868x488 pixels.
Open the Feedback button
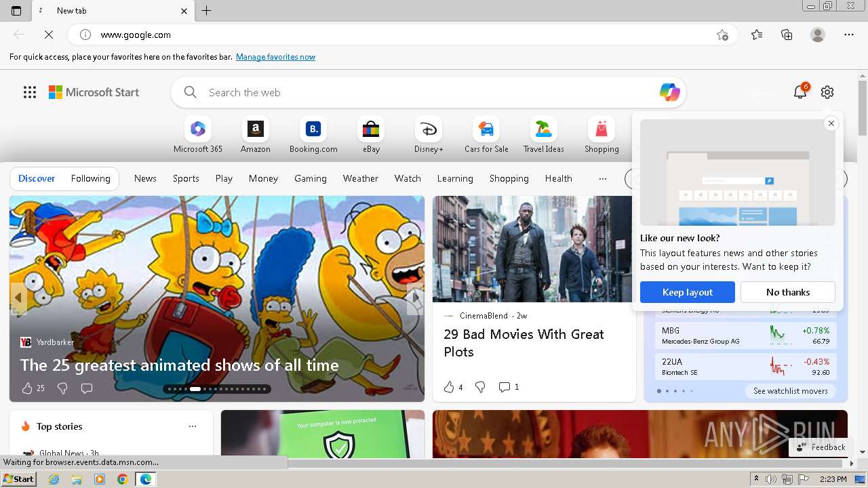coord(821,447)
